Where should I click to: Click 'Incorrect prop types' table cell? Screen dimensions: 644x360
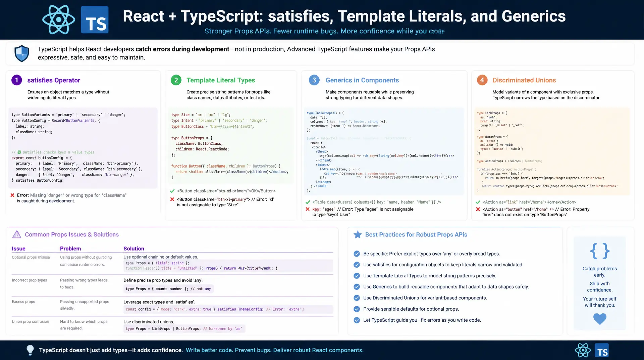pos(30,280)
